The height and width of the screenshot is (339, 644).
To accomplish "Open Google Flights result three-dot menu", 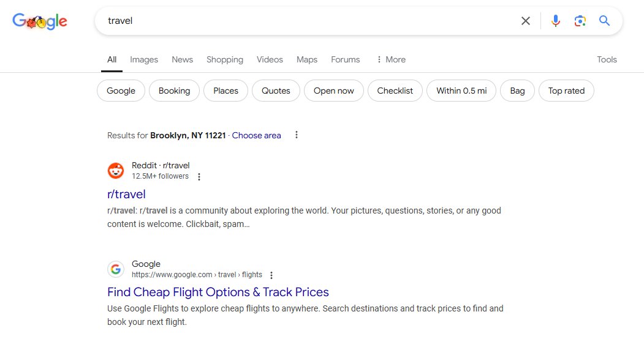I will coord(271,275).
